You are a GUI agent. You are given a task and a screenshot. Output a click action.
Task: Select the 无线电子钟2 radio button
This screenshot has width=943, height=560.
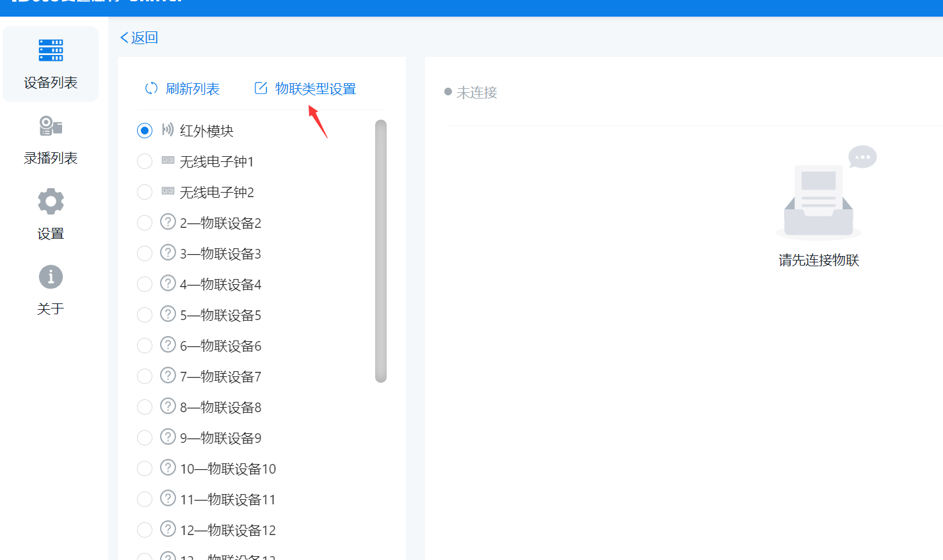145,192
